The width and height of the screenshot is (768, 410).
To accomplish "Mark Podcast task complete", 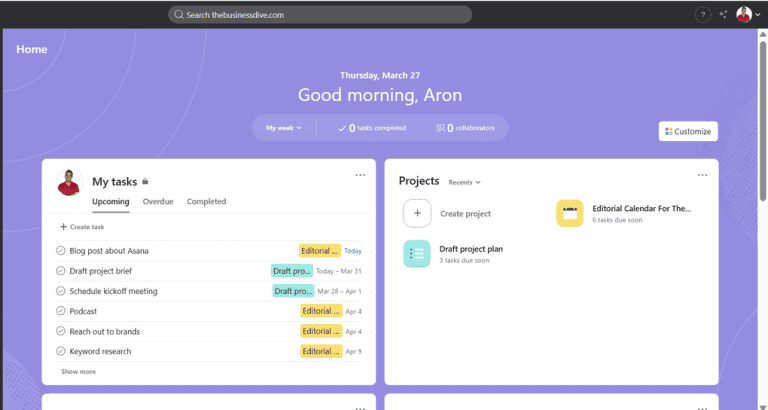I will click(x=61, y=311).
